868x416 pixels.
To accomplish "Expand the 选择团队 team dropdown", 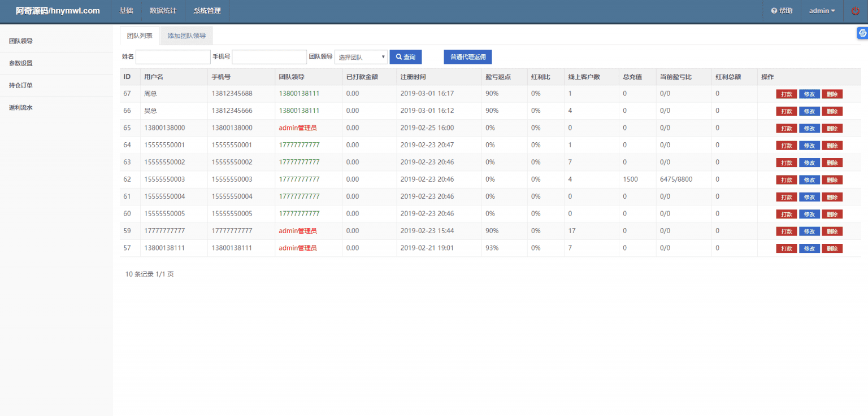I will [361, 56].
